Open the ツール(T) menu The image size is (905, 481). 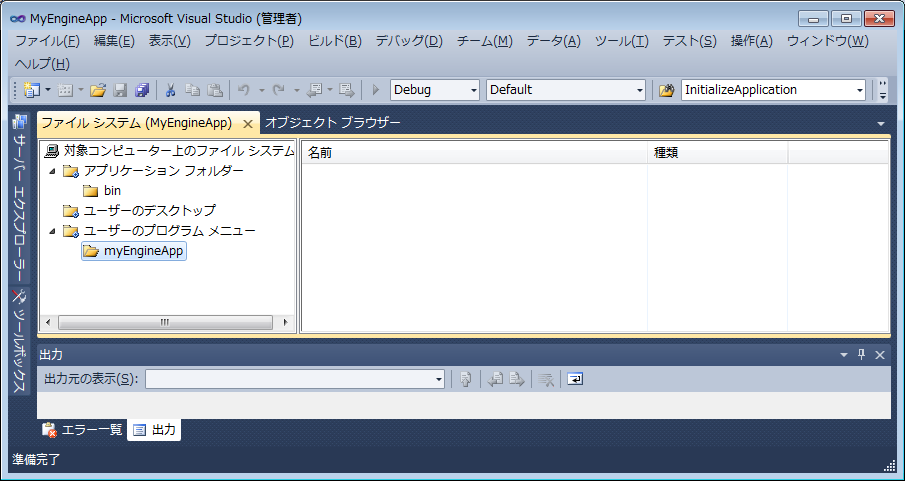pos(622,41)
